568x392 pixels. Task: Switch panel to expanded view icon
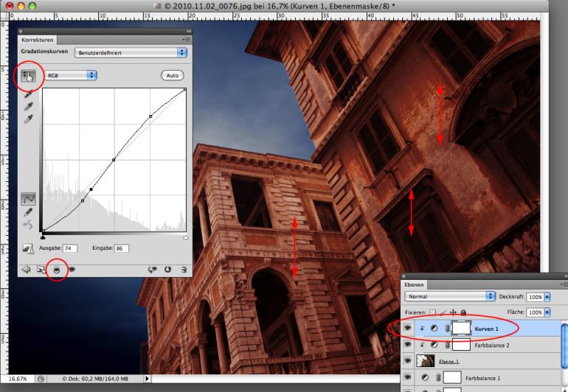tap(41, 270)
